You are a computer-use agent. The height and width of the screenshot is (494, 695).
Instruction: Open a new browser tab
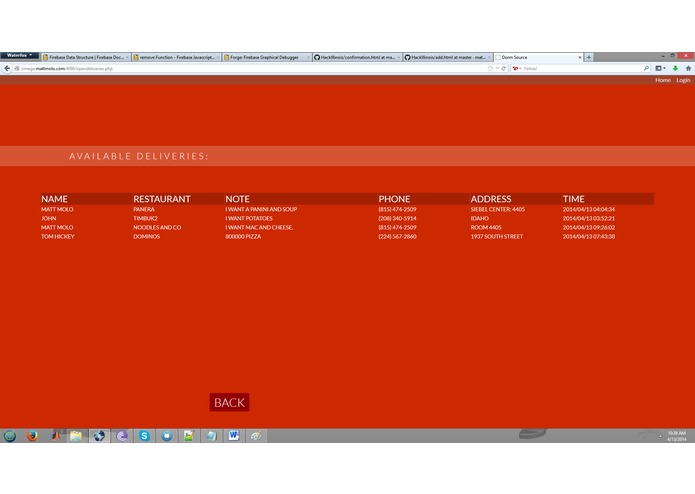pyautogui.click(x=589, y=57)
